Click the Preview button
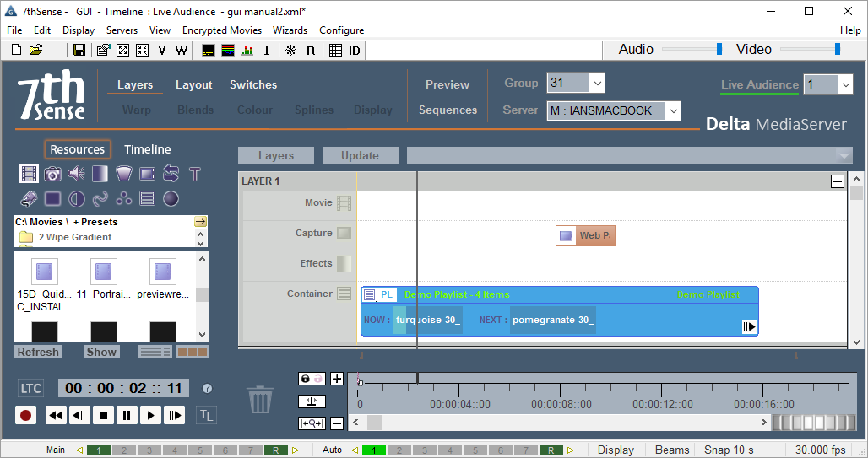 [448, 84]
